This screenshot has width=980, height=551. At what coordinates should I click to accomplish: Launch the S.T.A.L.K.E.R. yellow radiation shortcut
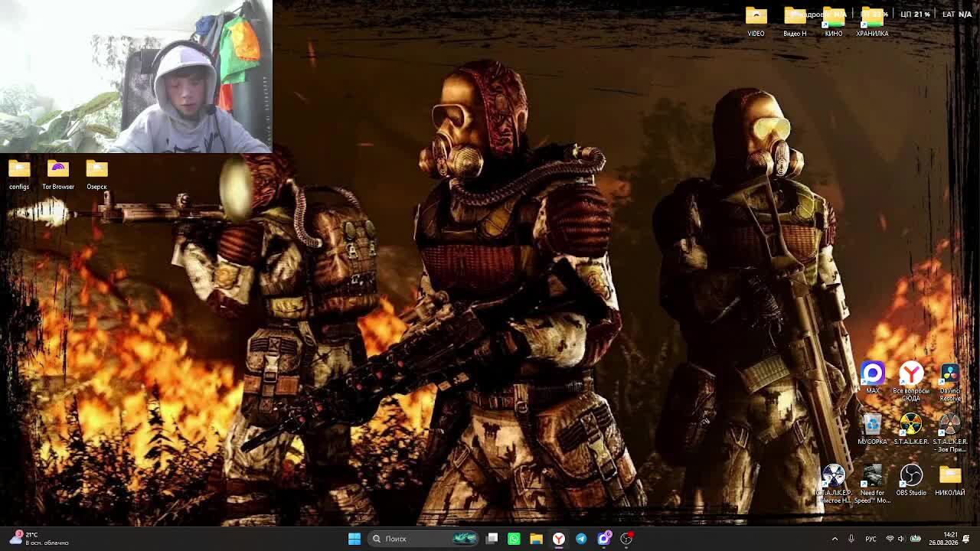pos(911,429)
